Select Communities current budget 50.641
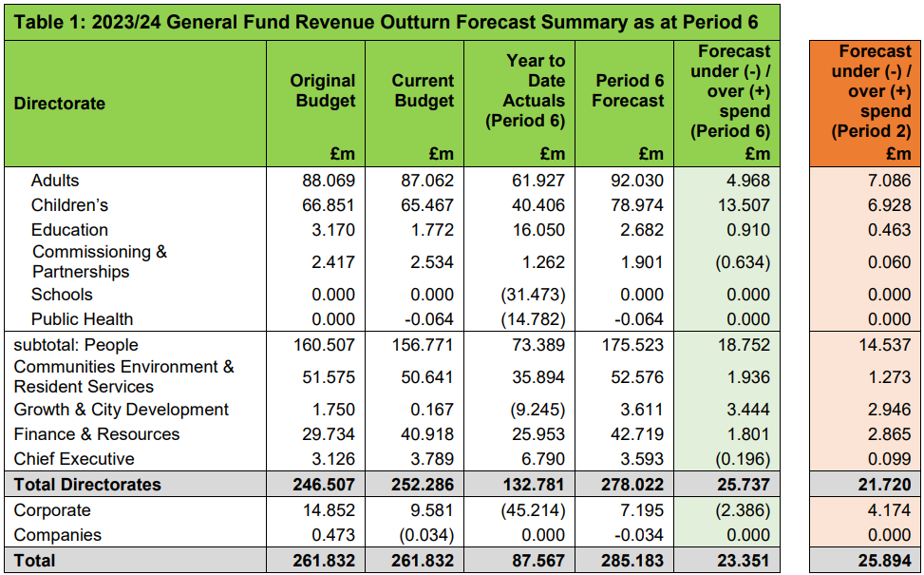Image resolution: width=924 pixels, height=575 pixels. 428,377
